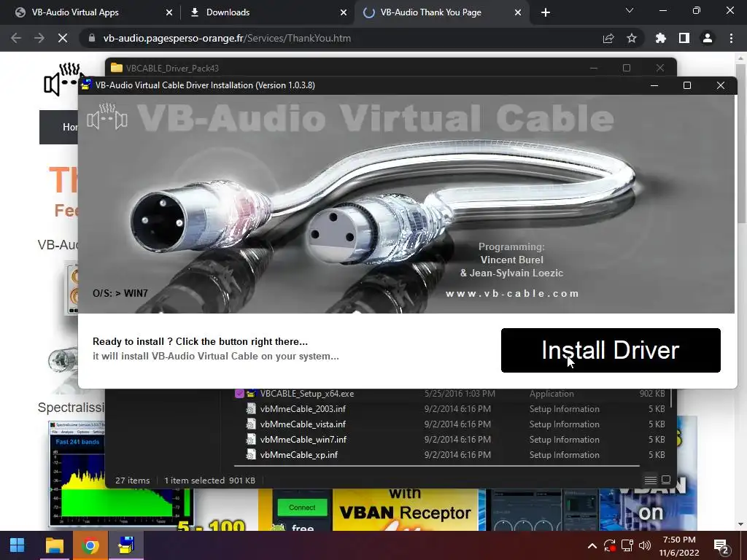Minimize the VB-Audio installer window

654,85
